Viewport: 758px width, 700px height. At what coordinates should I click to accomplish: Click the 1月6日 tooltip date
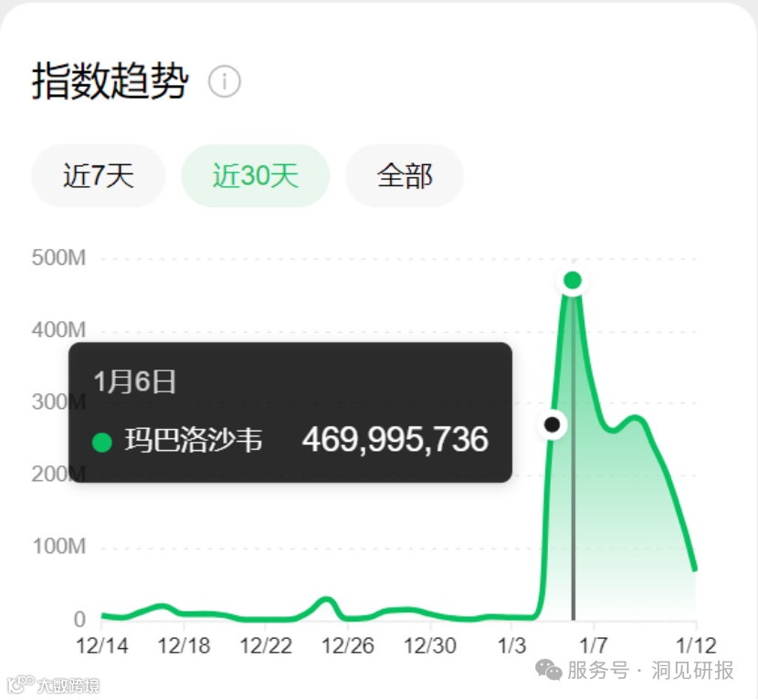coord(134,381)
